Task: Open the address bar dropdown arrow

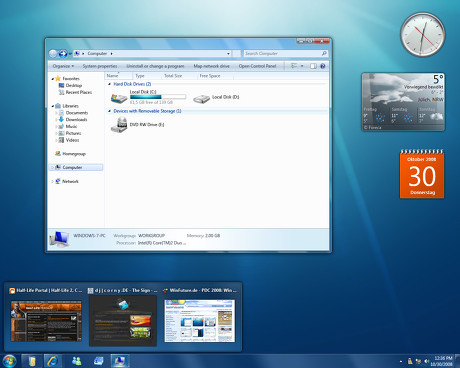Action: (228, 53)
